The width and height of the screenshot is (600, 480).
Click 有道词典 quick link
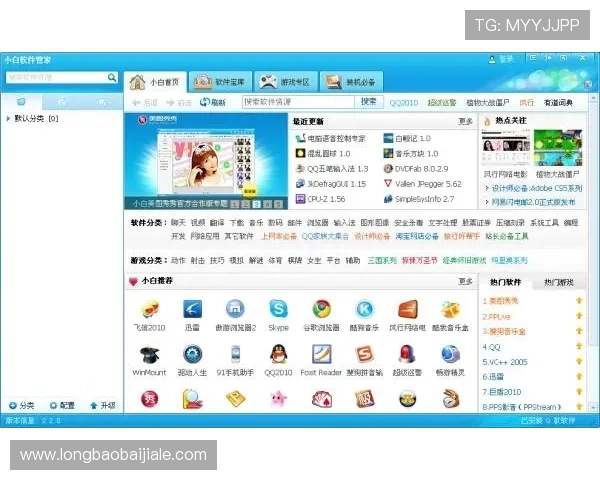click(x=558, y=103)
